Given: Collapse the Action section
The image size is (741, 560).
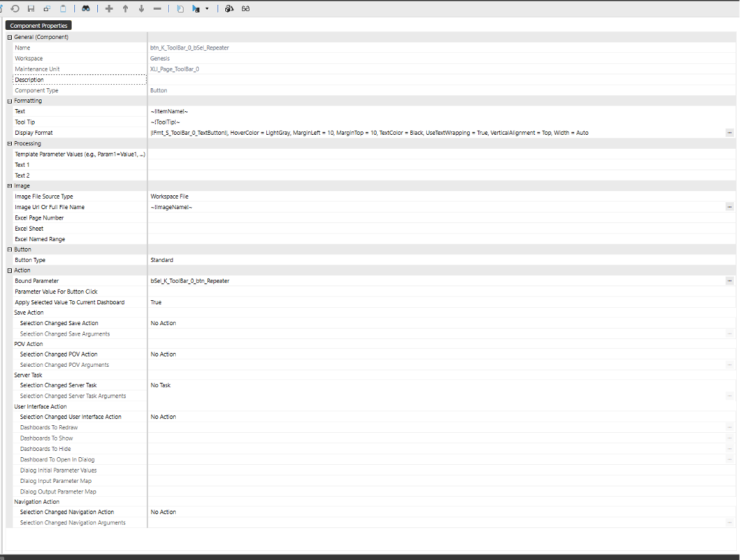Looking at the screenshot, I should coord(10,270).
